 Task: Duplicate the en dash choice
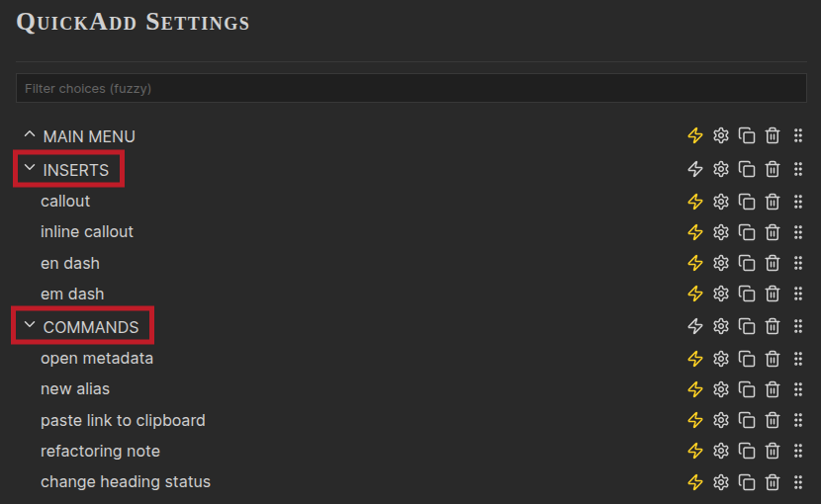[x=747, y=264]
